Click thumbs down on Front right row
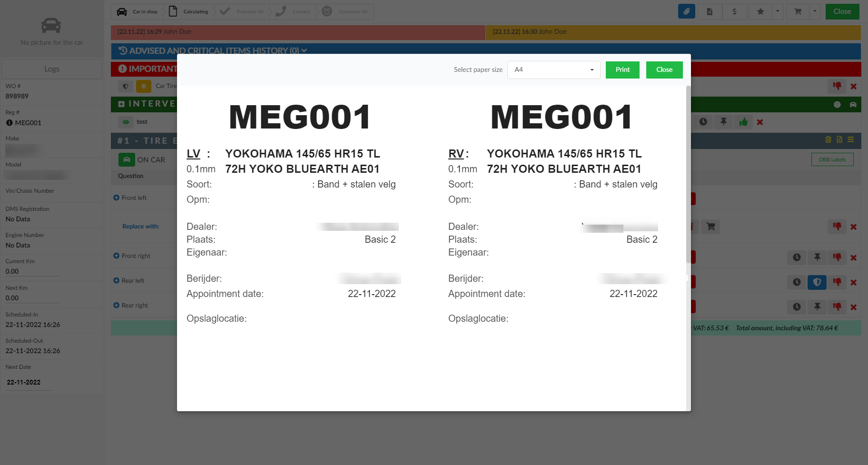The height and width of the screenshot is (465, 868). click(837, 257)
